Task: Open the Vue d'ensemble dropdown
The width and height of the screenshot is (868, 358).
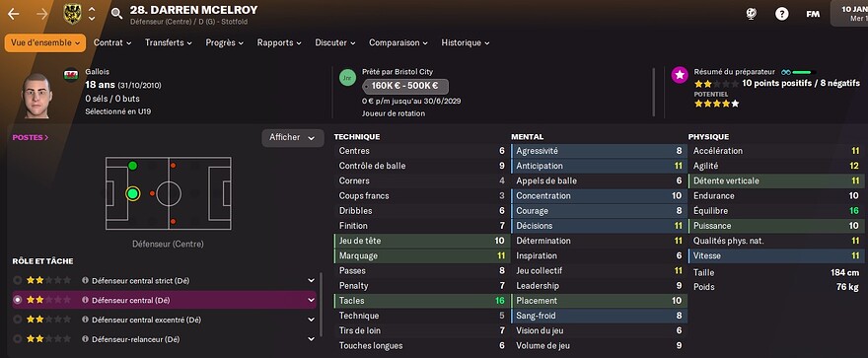Action: (45, 42)
